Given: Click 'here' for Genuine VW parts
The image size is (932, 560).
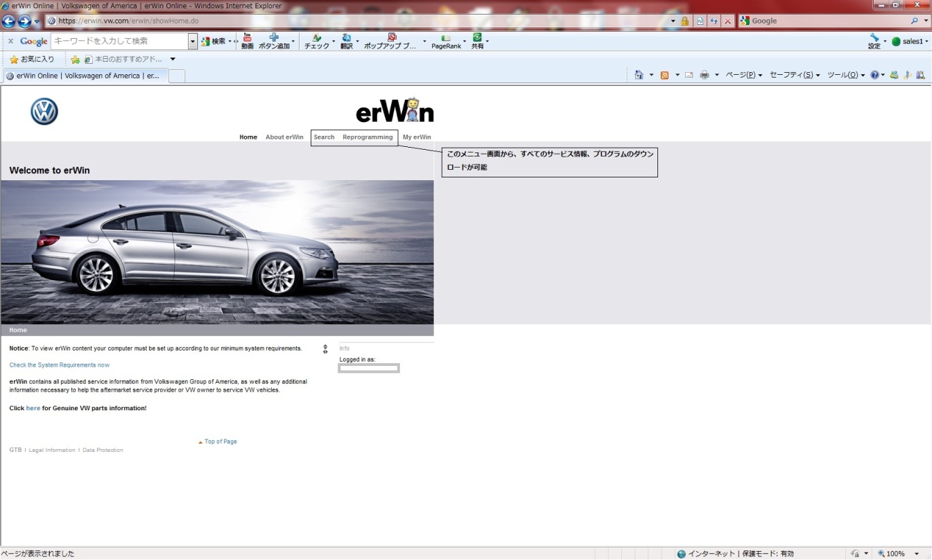Looking at the screenshot, I should coord(33,408).
